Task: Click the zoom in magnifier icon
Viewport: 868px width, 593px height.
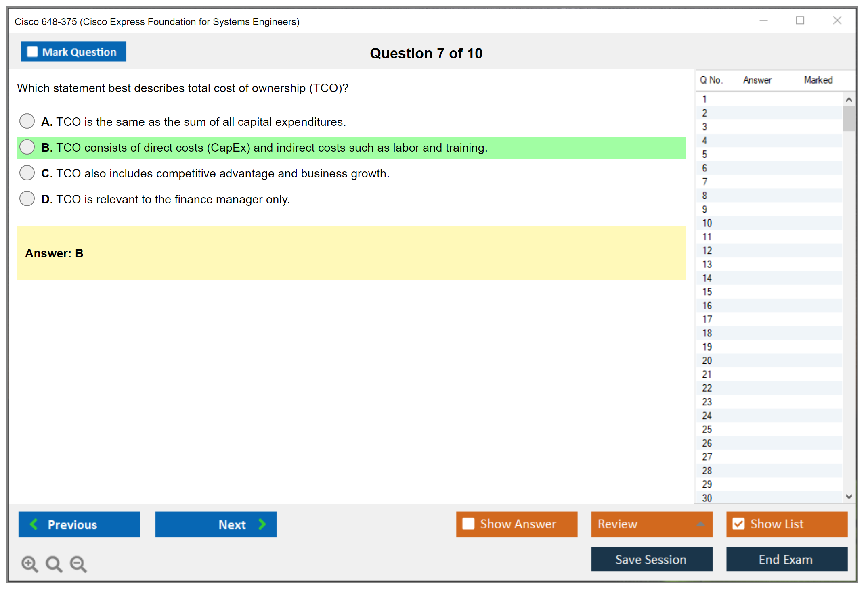Action: tap(29, 564)
